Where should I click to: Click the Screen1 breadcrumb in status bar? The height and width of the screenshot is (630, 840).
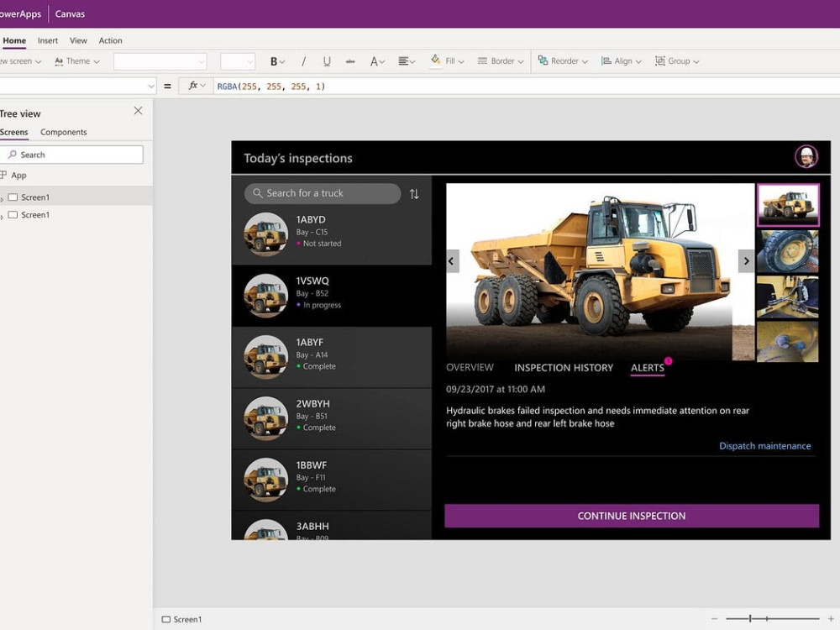pos(182,619)
